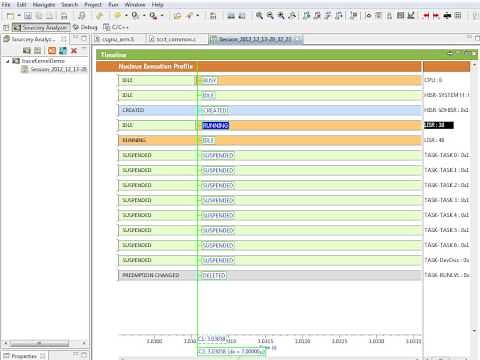This screenshot has height=360, width=480.
Task: Select the CPU: 0 row label
Action: [433, 80]
